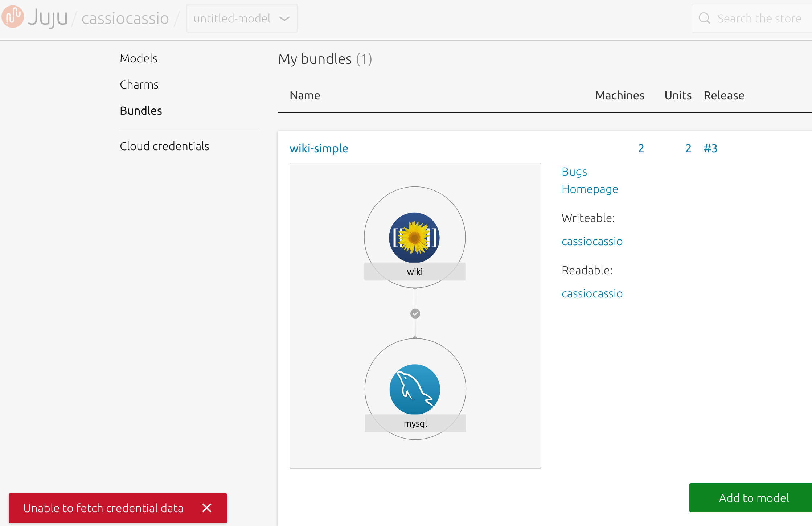This screenshot has width=812, height=526.
Task: Click cassiocassio under Readable
Action: (592, 293)
